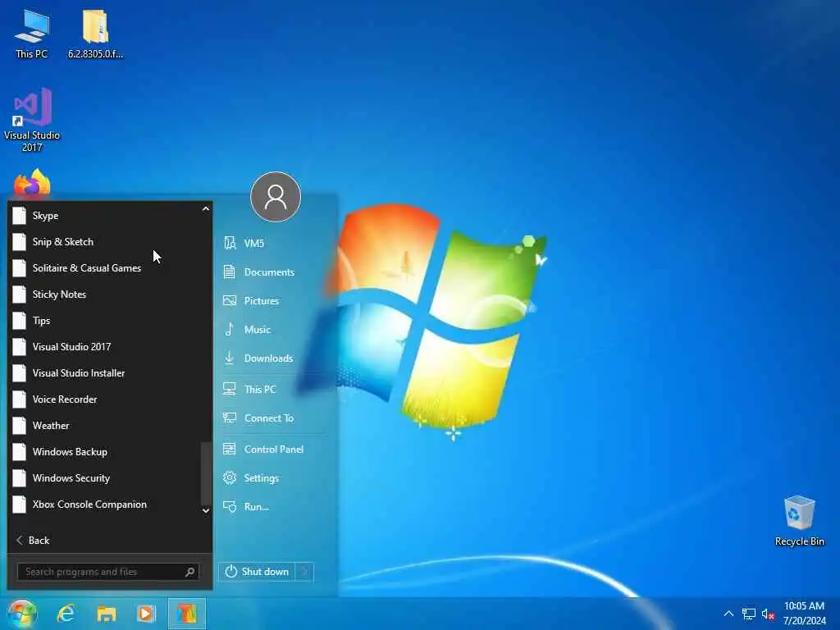840x630 pixels.
Task: Open the 6.2.8305.0.f... folder on desktop
Action: click(95, 33)
